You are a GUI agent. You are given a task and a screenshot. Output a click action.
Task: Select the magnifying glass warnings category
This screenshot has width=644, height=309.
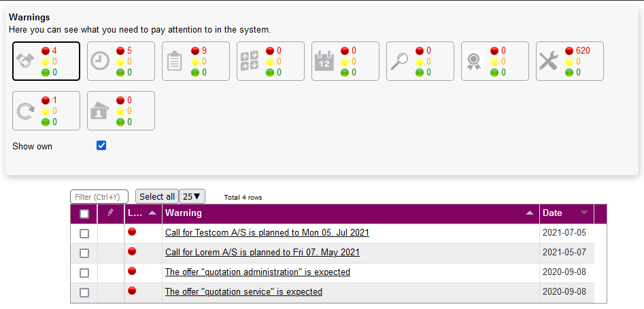pos(420,61)
